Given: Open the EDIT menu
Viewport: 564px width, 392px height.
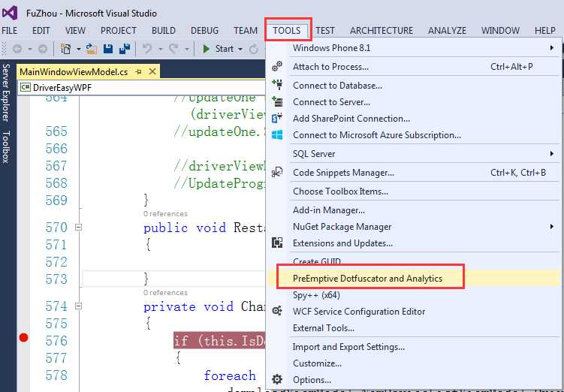Looking at the screenshot, I should pos(41,31).
